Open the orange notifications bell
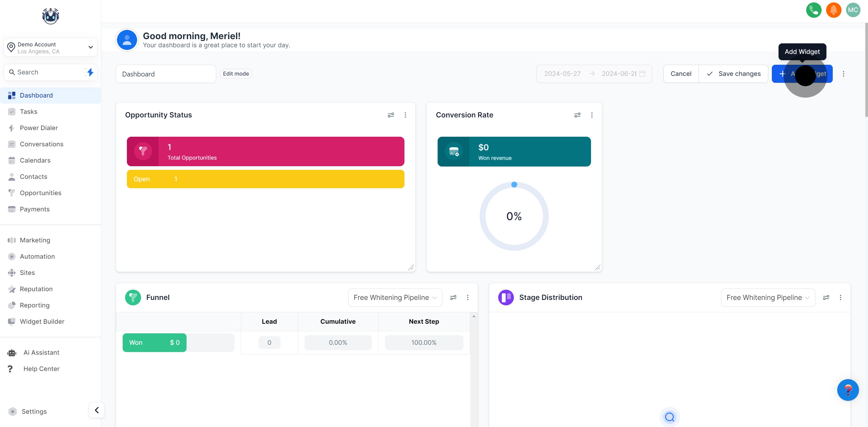 [833, 10]
